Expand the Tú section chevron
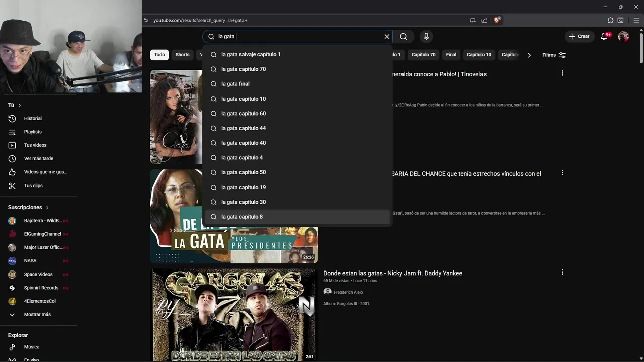The width and height of the screenshot is (644, 362). pyautogui.click(x=20, y=105)
